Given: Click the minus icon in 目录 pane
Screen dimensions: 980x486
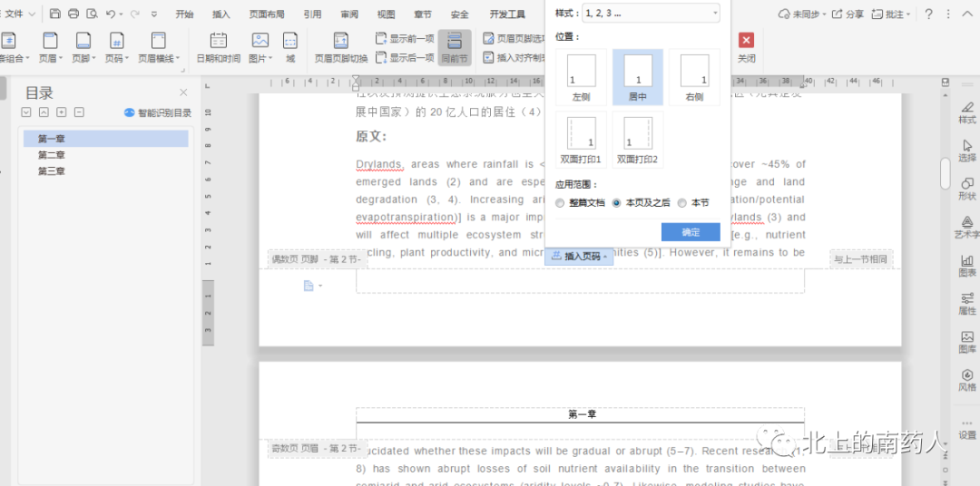Looking at the screenshot, I should point(79,112).
